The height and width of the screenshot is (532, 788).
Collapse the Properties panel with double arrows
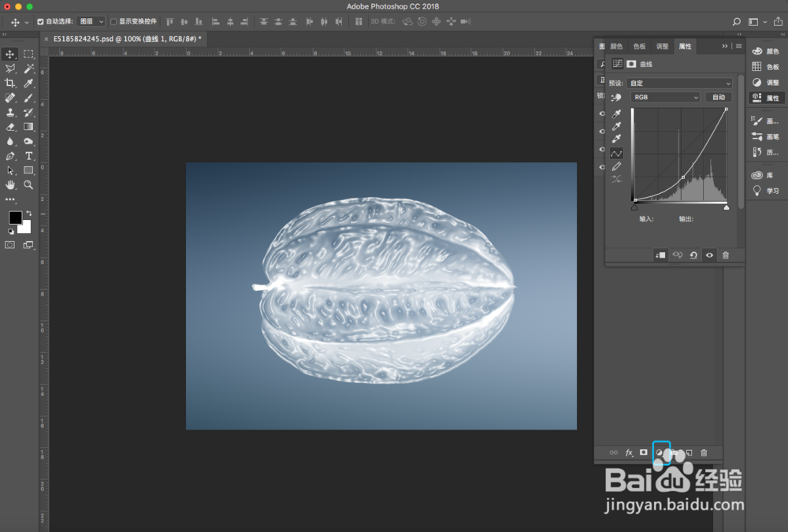[725, 46]
